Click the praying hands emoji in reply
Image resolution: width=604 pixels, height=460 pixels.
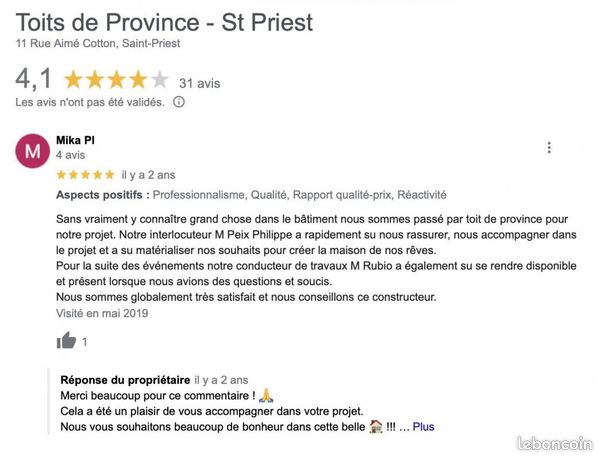tap(266, 395)
